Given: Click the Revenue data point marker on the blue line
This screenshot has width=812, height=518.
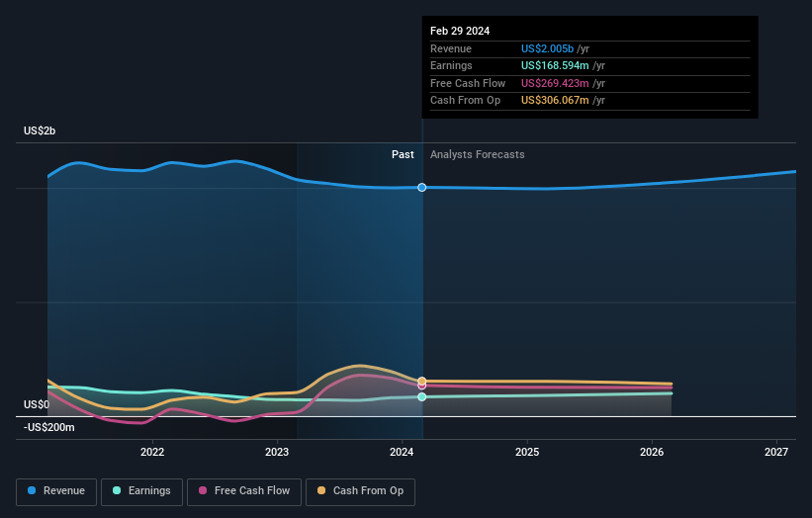Looking at the screenshot, I should pyautogui.click(x=422, y=187).
